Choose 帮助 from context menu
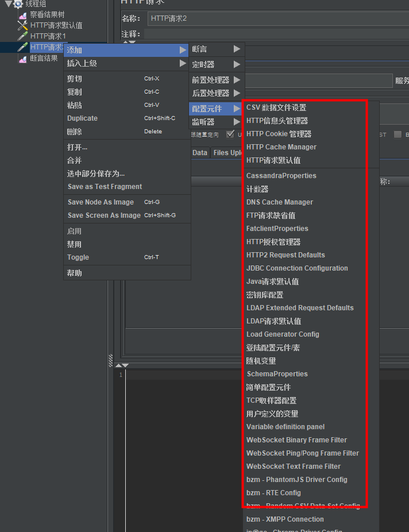409x532 pixels. (x=127, y=273)
